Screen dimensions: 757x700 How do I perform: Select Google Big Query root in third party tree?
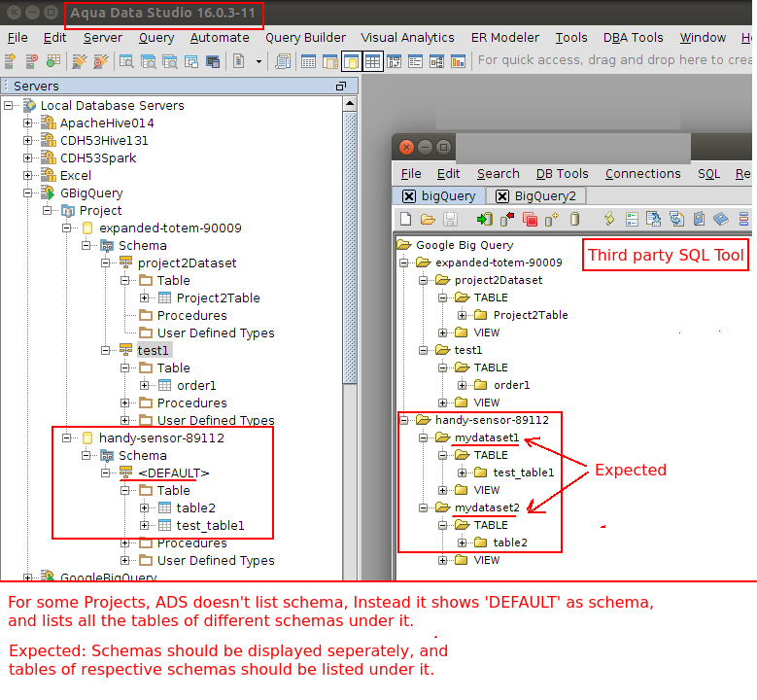465,245
